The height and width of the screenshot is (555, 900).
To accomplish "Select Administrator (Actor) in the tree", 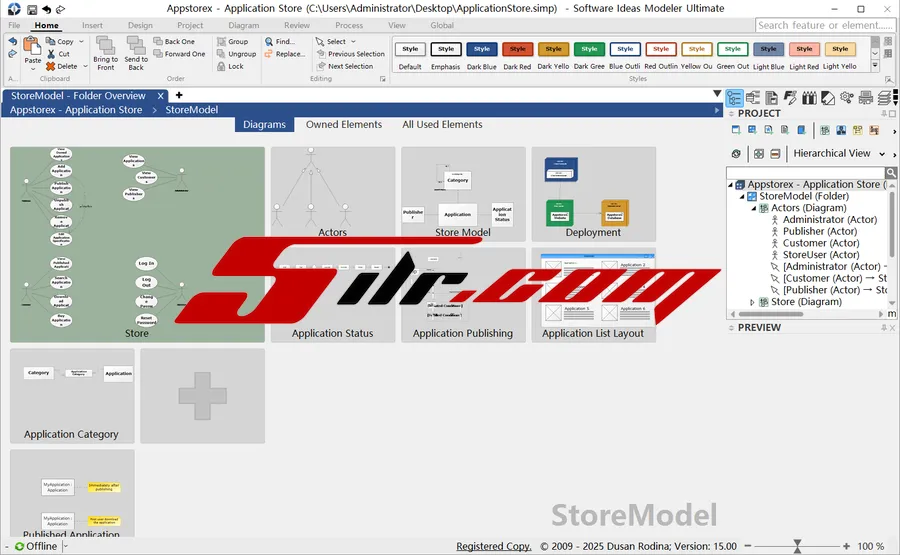I will [x=829, y=220].
